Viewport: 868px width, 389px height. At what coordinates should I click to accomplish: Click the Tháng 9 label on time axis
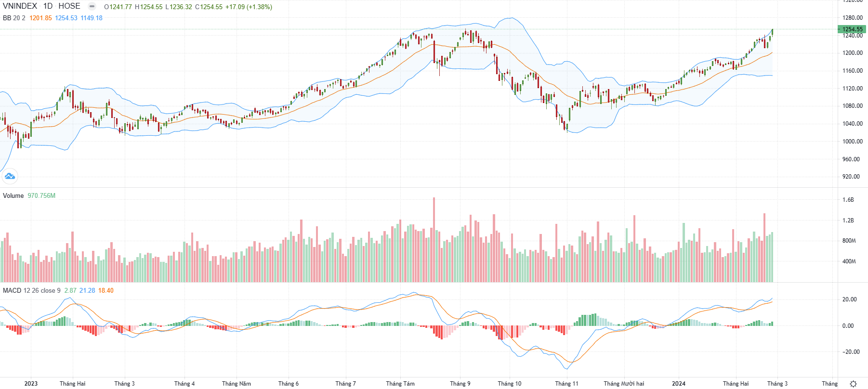[x=460, y=384]
